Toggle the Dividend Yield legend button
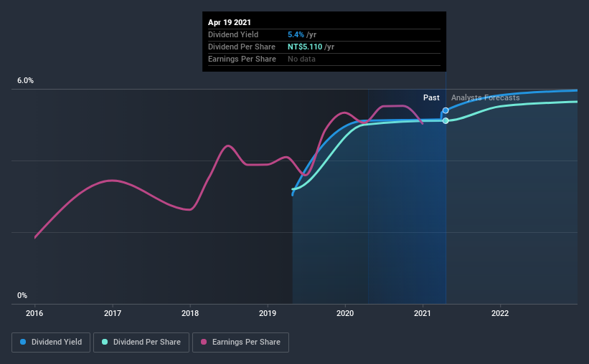Viewport: 589px width, 364px height. pos(51,343)
